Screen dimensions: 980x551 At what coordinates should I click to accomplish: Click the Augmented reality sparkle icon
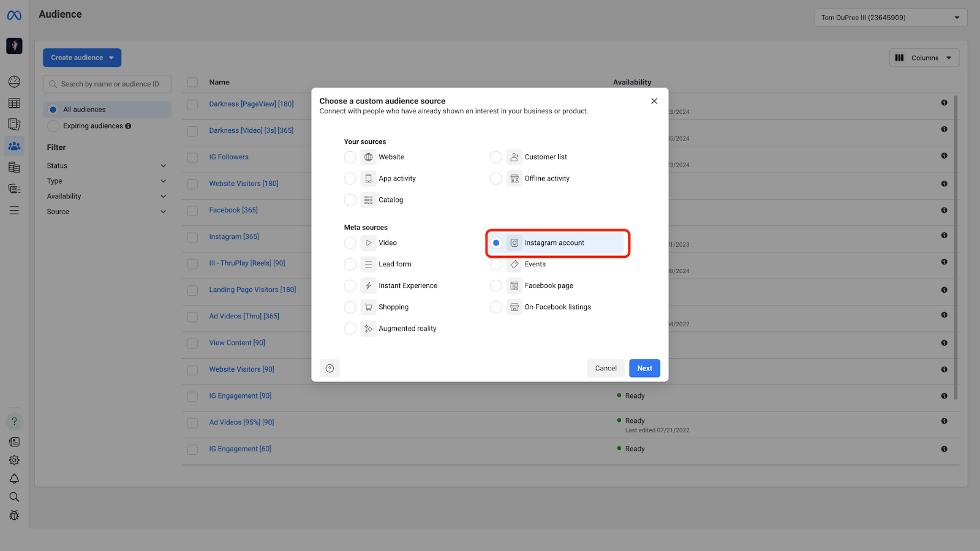368,329
